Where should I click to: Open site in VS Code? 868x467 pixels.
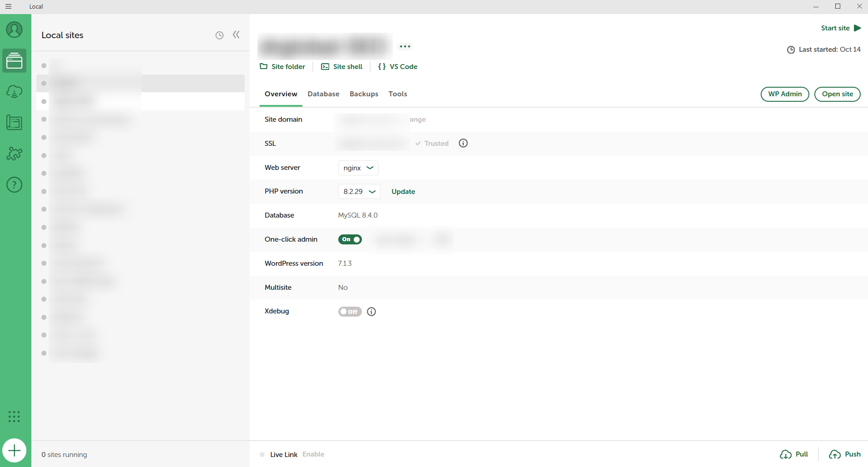point(398,67)
